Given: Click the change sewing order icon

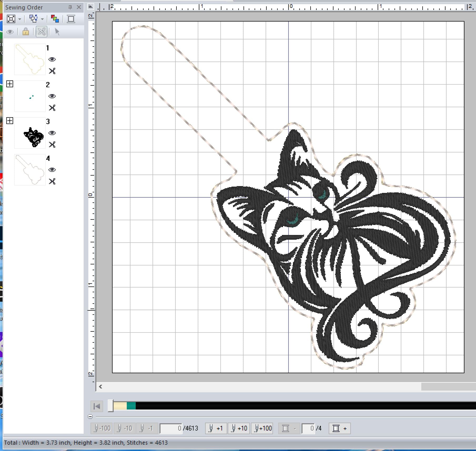Looking at the screenshot, I should tap(33, 19).
